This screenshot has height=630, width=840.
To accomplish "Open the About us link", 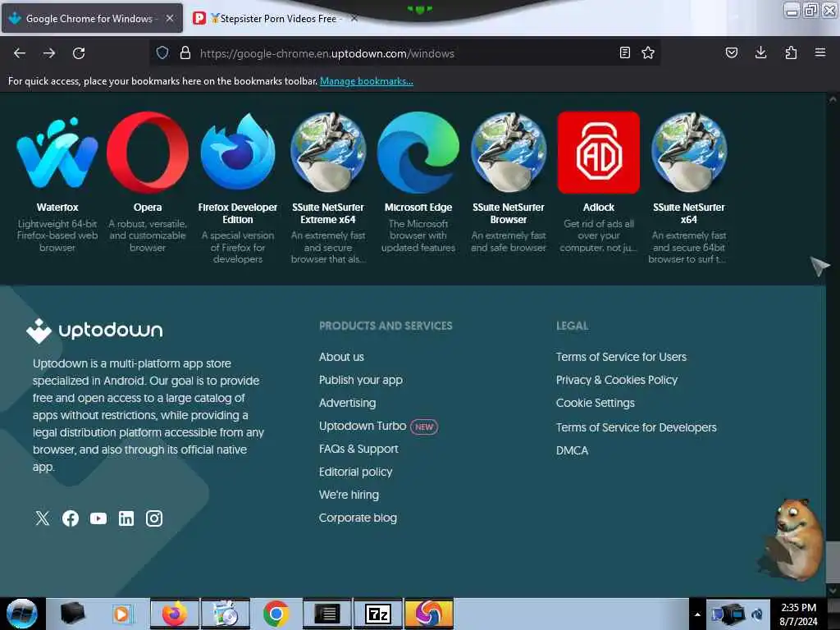I will (341, 357).
